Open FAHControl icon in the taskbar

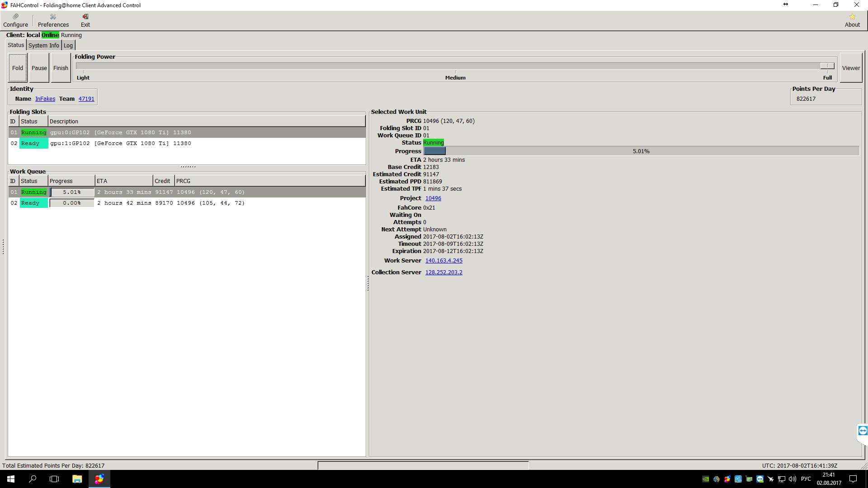[x=99, y=479]
